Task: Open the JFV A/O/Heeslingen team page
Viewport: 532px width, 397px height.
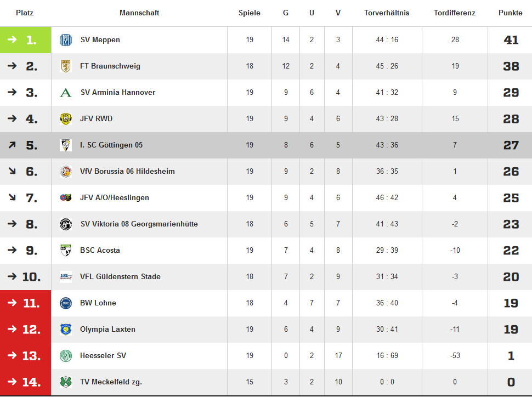Action: tap(115, 198)
